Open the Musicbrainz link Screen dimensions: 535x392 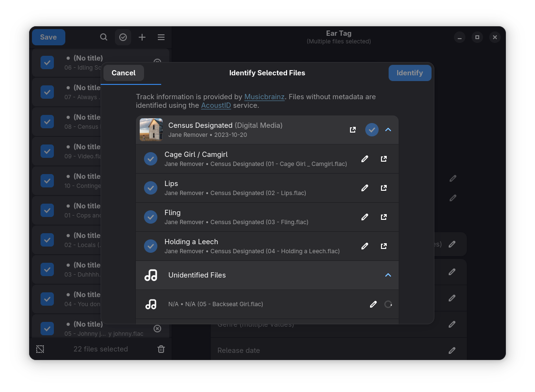tap(265, 97)
